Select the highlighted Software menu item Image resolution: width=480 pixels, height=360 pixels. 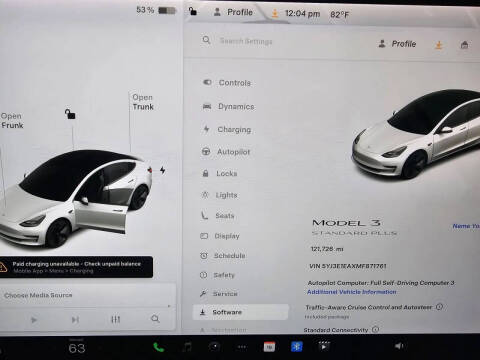tap(240, 312)
